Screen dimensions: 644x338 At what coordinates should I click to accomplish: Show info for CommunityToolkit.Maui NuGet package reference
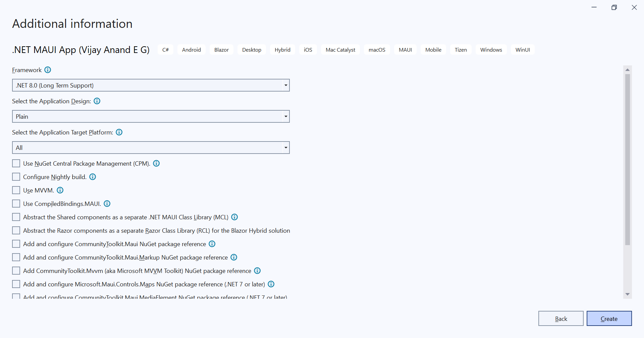pyautogui.click(x=212, y=244)
